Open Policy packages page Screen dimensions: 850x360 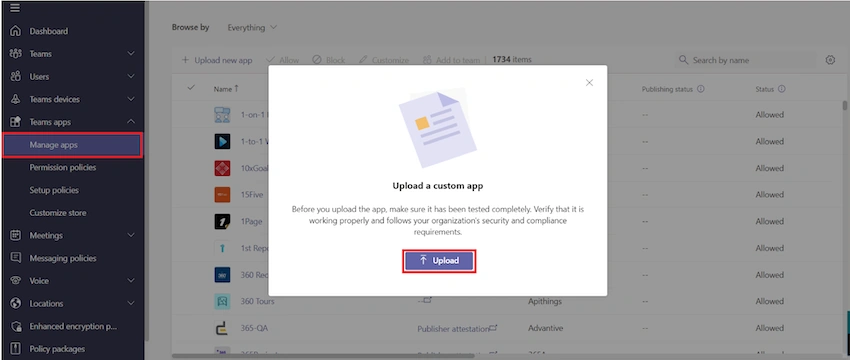57,349
